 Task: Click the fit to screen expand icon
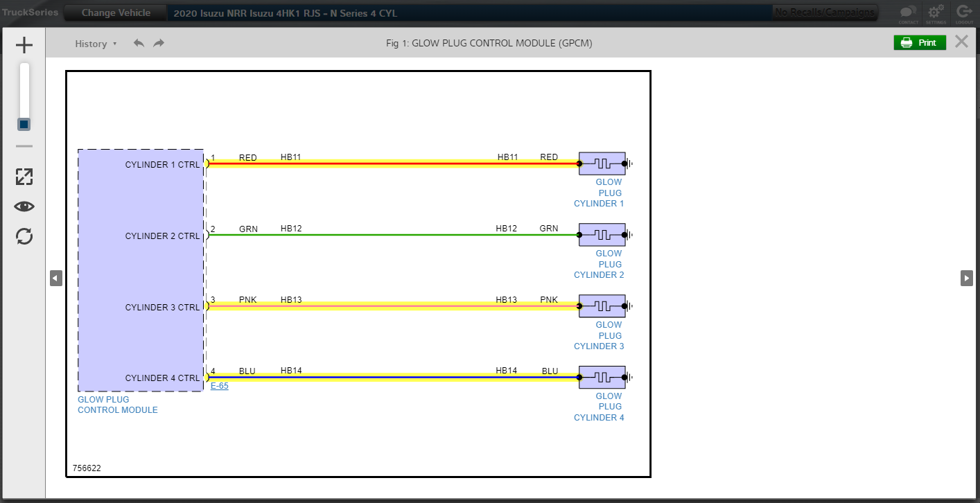click(24, 177)
